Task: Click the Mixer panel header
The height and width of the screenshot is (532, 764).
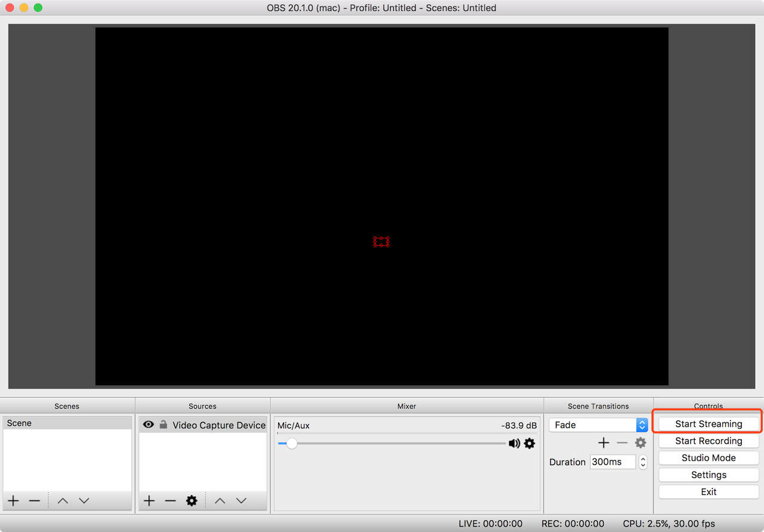Action: pyautogui.click(x=406, y=406)
